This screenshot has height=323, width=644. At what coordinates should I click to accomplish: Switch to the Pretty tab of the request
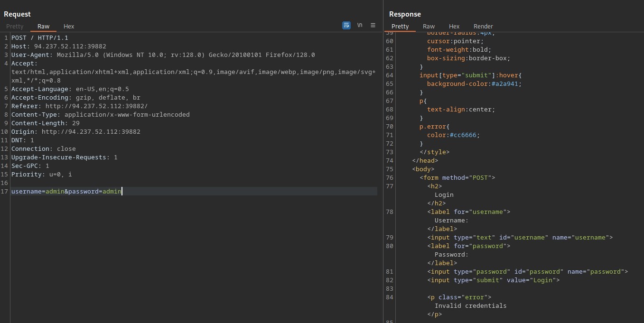15,27
